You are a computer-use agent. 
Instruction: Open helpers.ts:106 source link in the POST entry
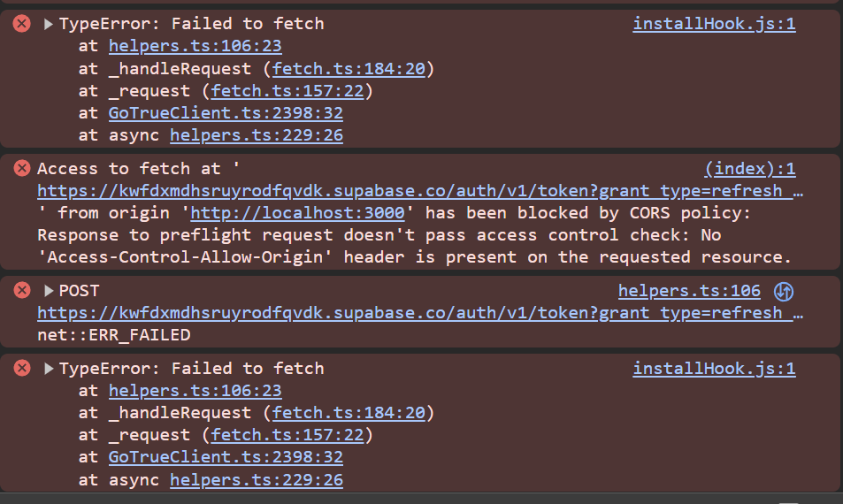point(689,291)
